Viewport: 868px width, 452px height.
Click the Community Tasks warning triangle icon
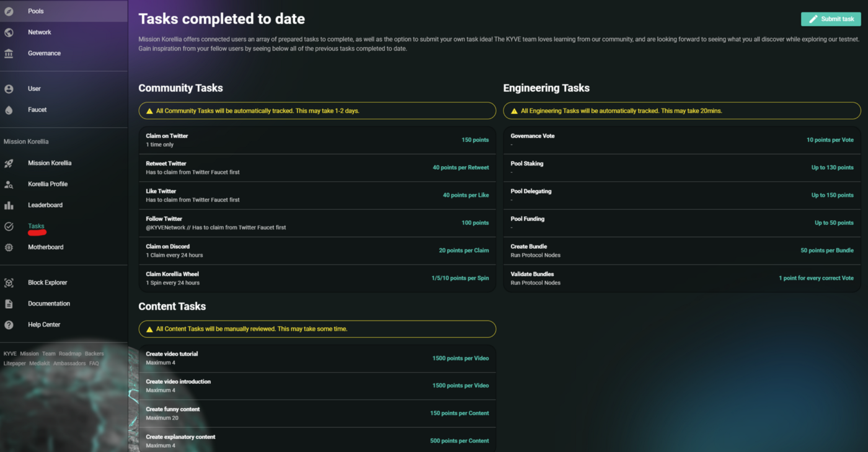point(149,111)
